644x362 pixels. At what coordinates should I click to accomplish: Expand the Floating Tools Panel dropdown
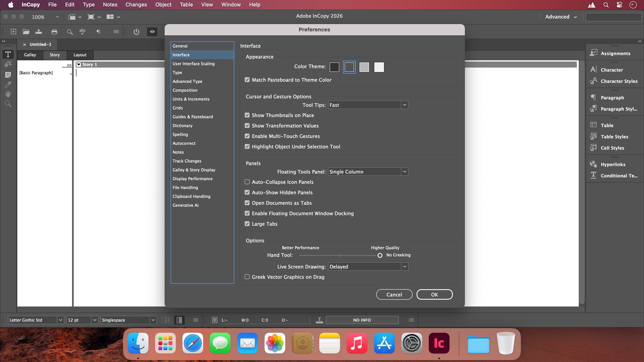pyautogui.click(x=368, y=172)
